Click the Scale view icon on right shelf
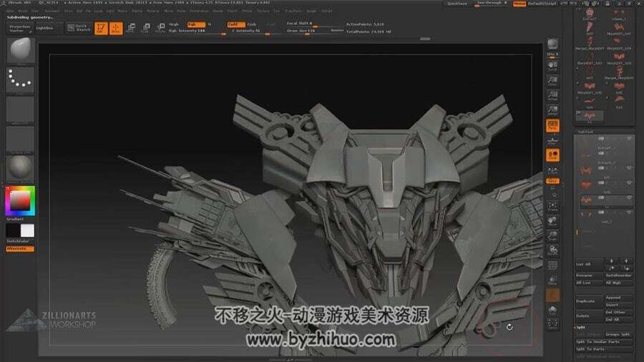Viewport: 644px width, 362px height. (x=552, y=235)
